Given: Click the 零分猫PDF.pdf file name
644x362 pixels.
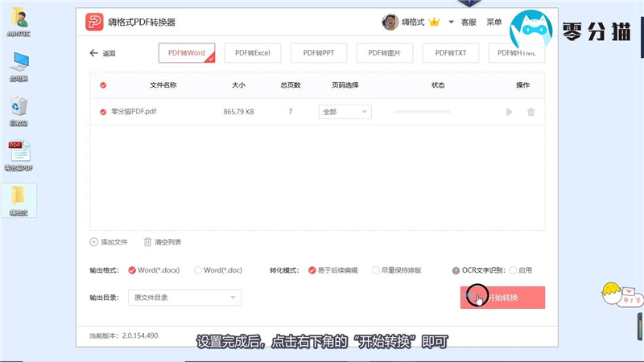Looking at the screenshot, I should 134,111.
